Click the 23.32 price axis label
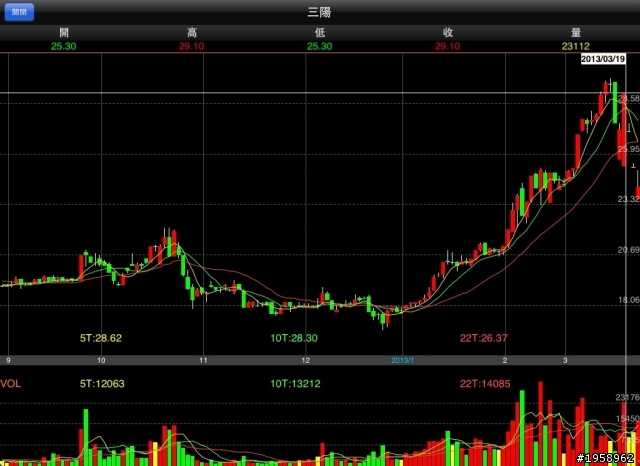 pos(629,199)
